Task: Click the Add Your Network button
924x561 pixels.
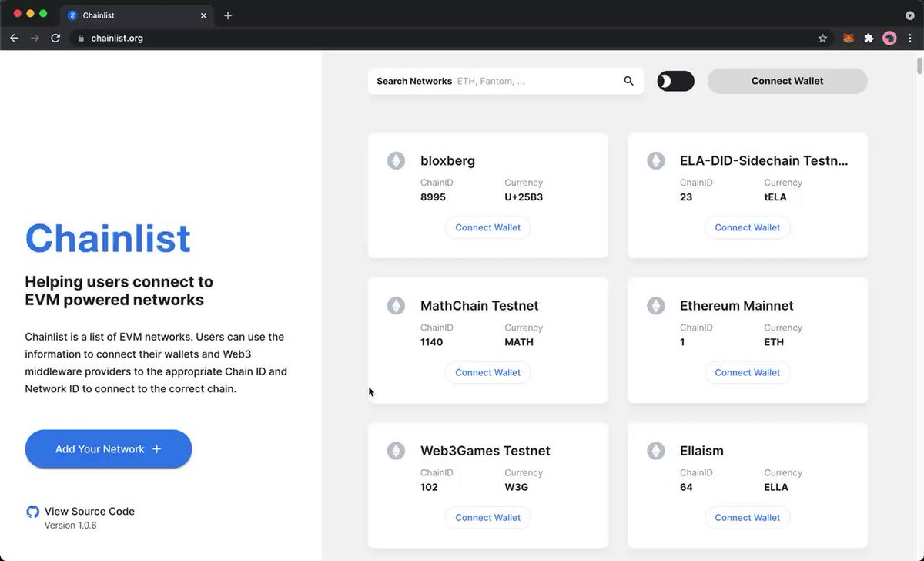Action: [x=109, y=449]
